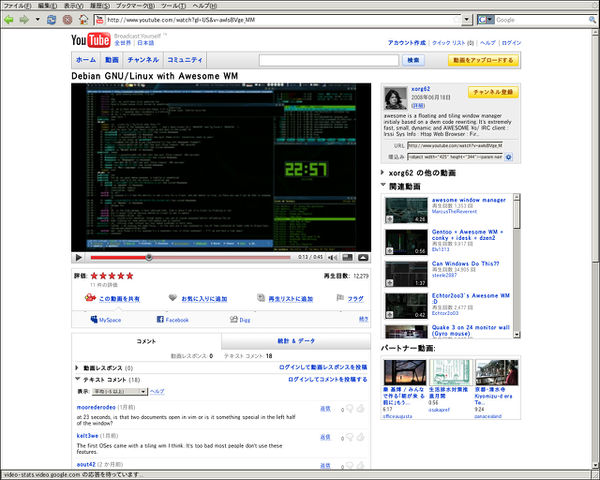Click the チャンネル登録 subscribe button
Viewport: 600px width, 480px height.
click(493, 92)
